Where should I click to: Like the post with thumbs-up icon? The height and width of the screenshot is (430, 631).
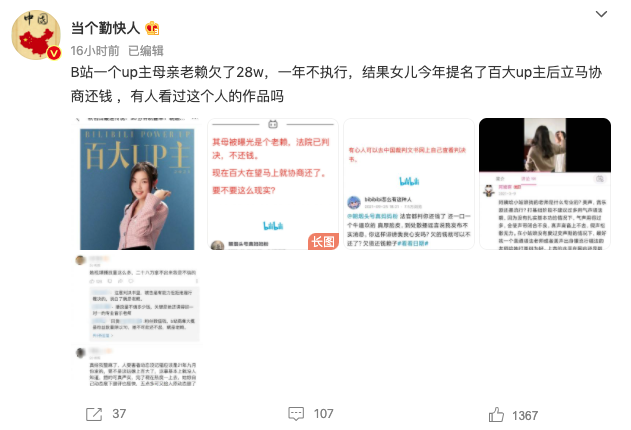[x=496, y=415]
